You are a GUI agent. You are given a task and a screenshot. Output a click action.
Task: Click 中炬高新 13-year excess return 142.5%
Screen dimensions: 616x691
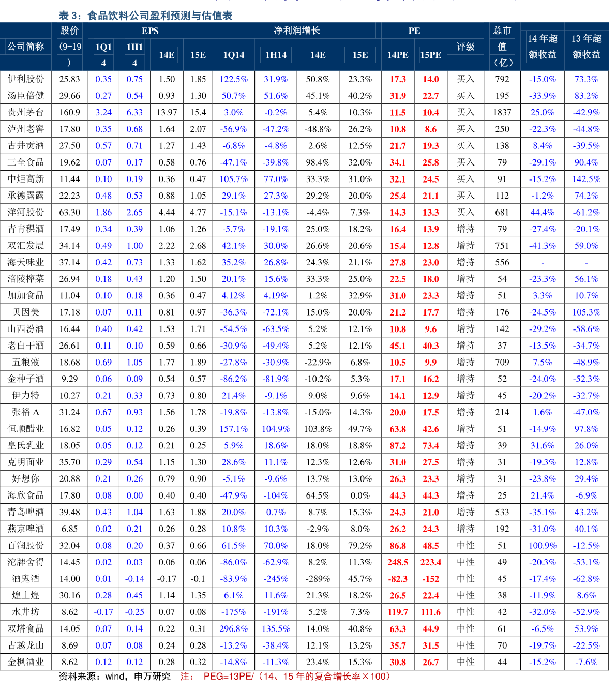pos(587,179)
